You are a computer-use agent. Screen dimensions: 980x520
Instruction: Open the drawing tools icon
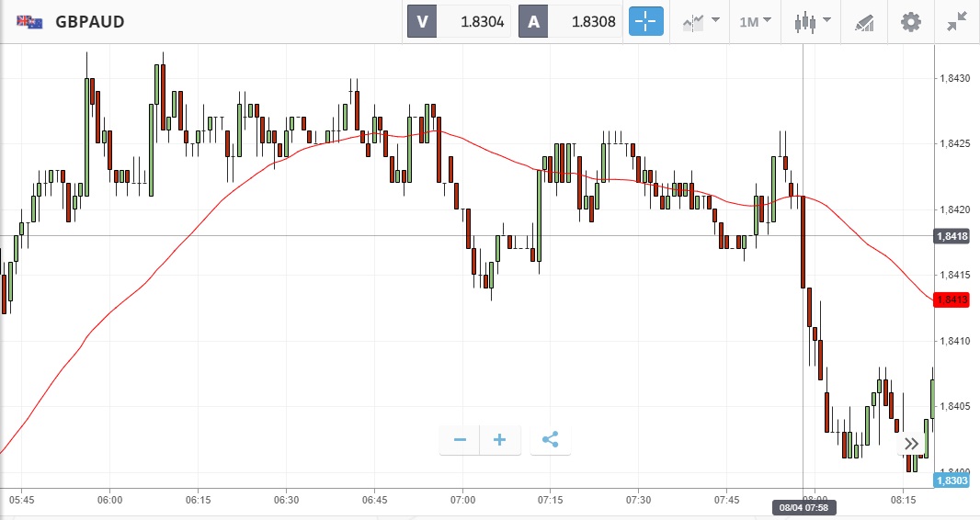point(864,21)
